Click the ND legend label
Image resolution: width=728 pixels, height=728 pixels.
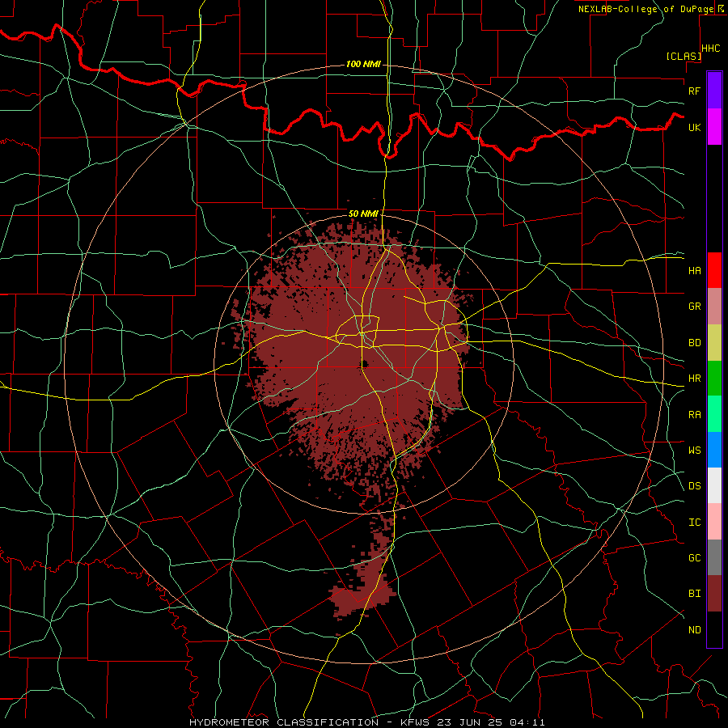click(694, 629)
